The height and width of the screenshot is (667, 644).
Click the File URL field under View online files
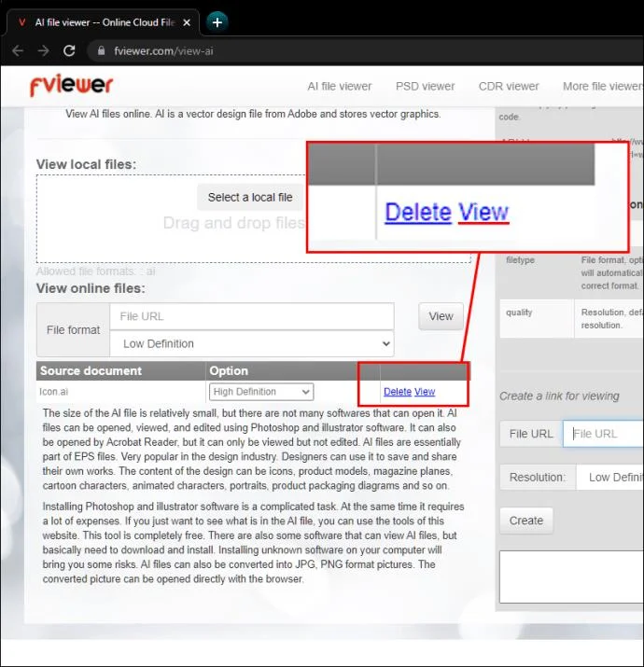[252, 316]
